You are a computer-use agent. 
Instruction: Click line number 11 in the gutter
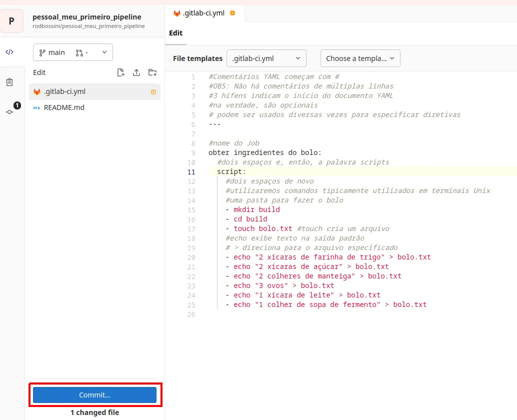coord(191,172)
